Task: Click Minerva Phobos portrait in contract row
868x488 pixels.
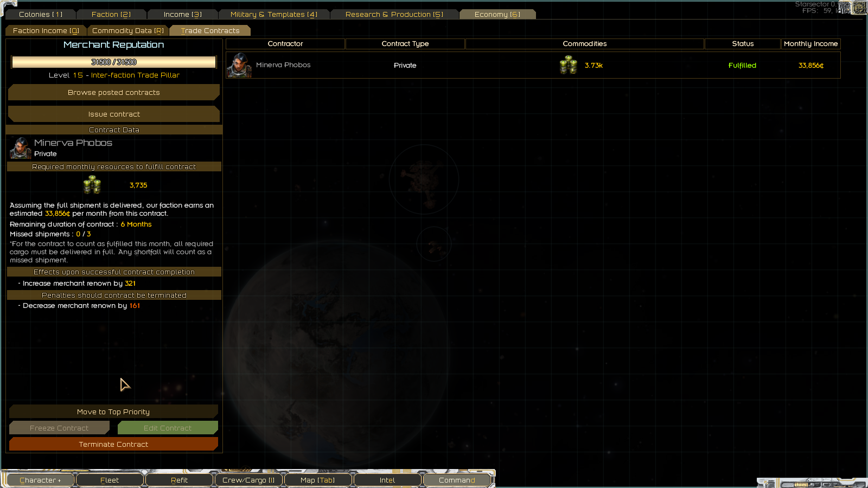Action: 239,65
